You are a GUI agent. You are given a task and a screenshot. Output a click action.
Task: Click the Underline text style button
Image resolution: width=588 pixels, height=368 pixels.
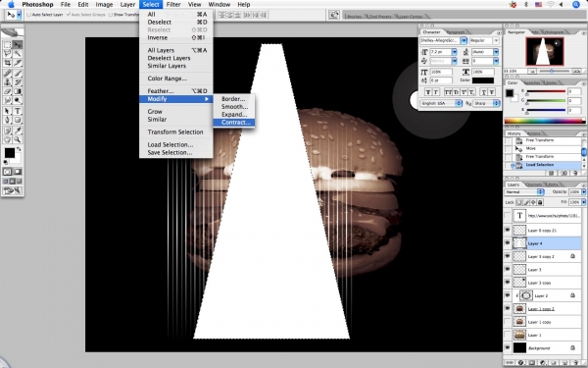(x=484, y=92)
